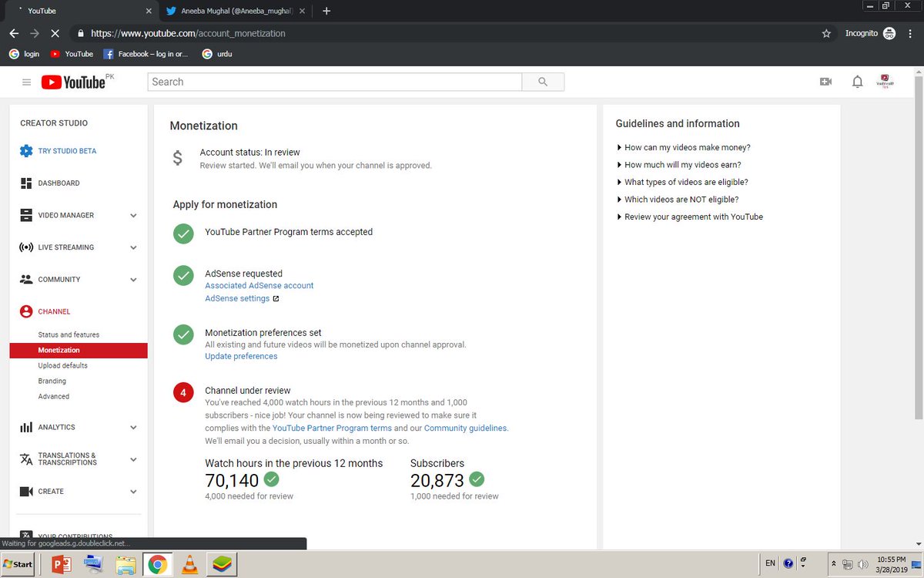Open Community guidelines link
Screen dimensions: 924x578
pyautogui.click(x=465, y=428)
